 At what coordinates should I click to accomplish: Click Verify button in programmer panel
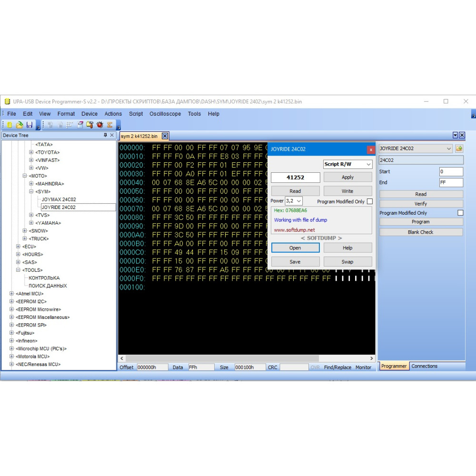coord(421,204)
